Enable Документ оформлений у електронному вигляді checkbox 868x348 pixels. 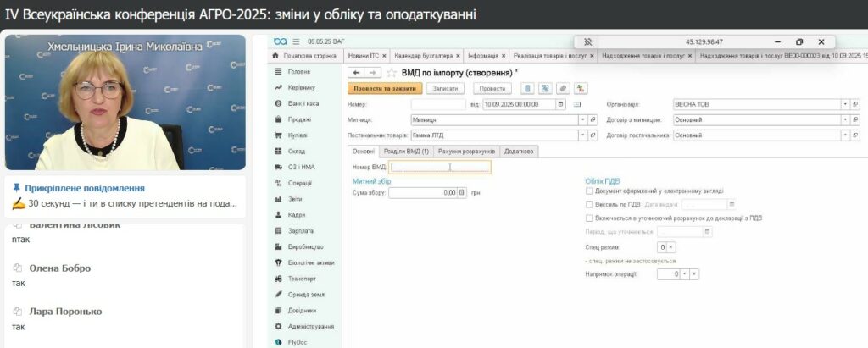[589, 191]
